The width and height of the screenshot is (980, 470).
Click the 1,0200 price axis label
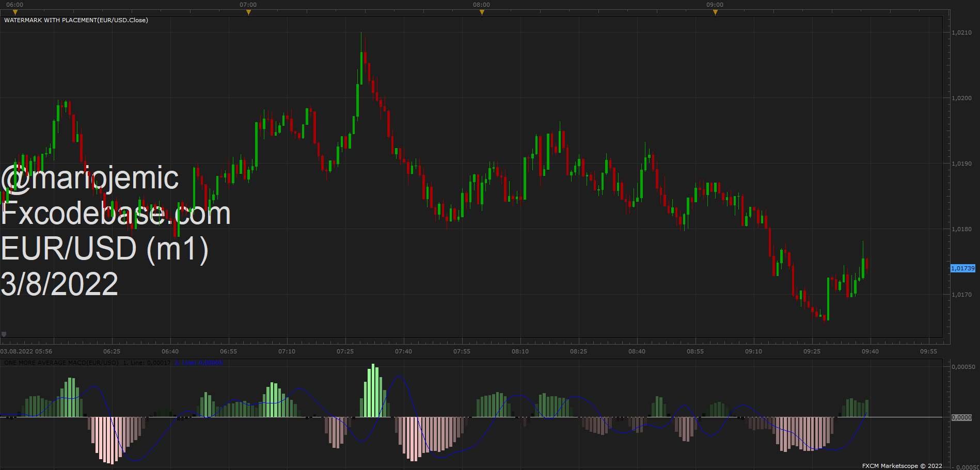pos(961,98)
